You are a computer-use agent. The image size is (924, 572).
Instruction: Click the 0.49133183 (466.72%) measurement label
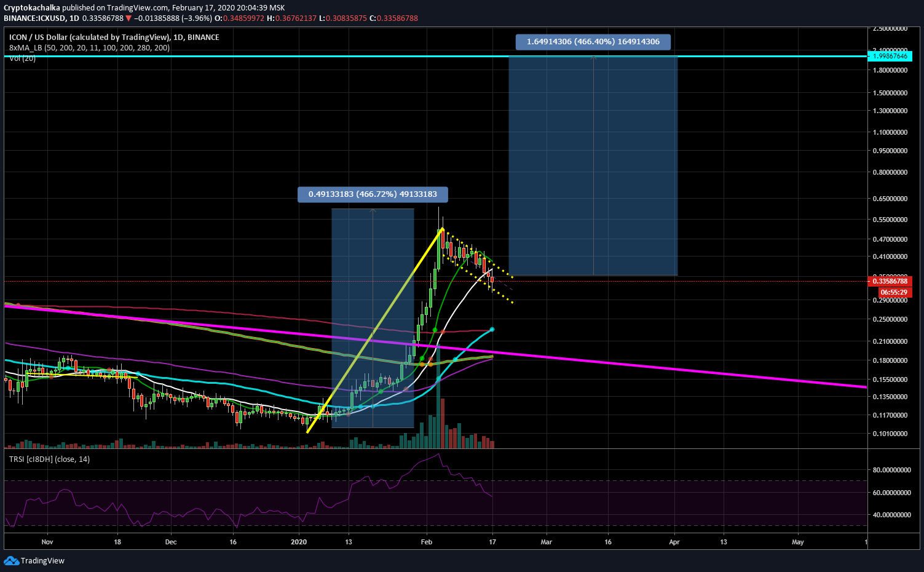coord(373,194)
